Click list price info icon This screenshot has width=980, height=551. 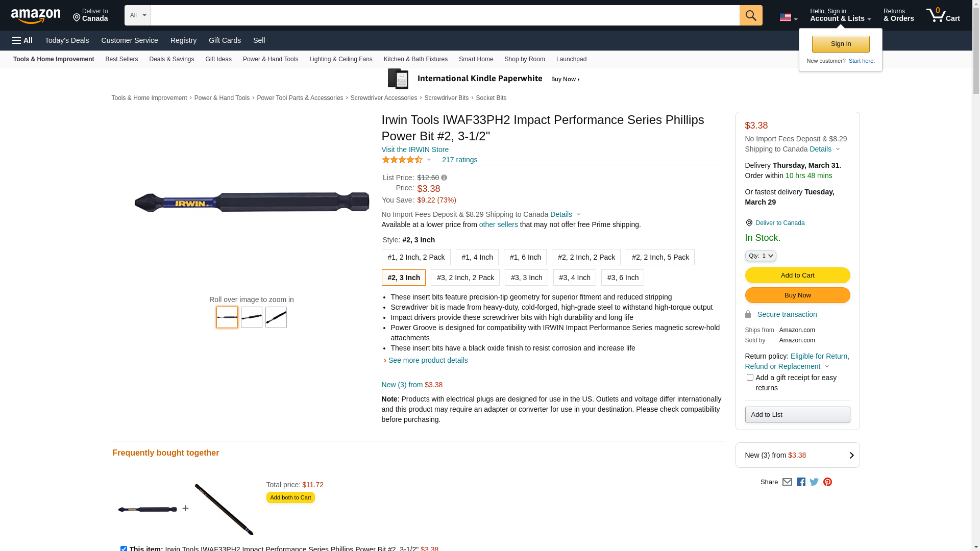tap(444, 178)
